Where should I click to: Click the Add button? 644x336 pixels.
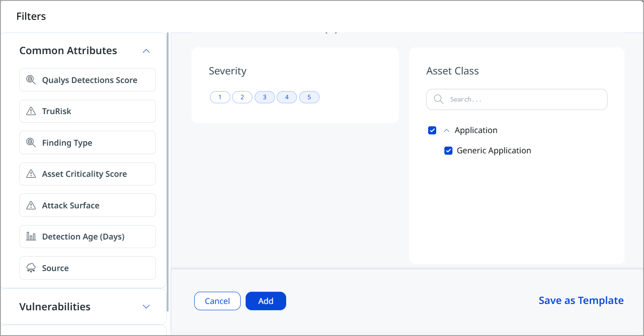coord(265,301)
